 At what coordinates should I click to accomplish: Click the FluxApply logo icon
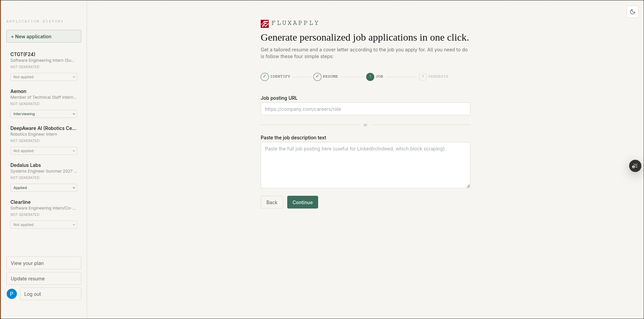[265, 24]
